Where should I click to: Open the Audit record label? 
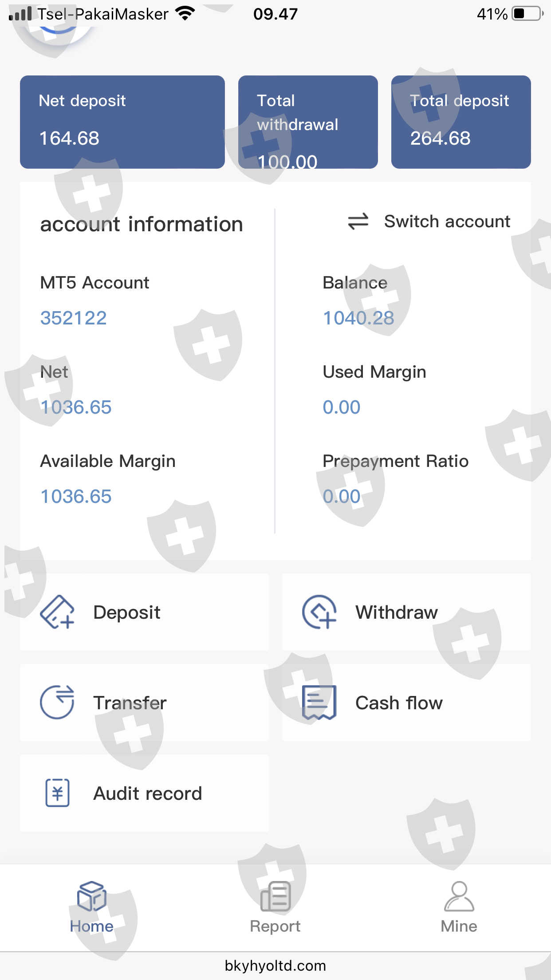[x=148, y=793]
